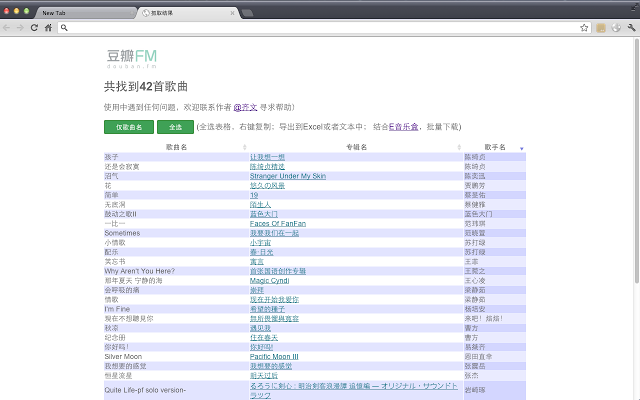
Task: Go back with the browser back arrow
Action: tap(7, 27)
